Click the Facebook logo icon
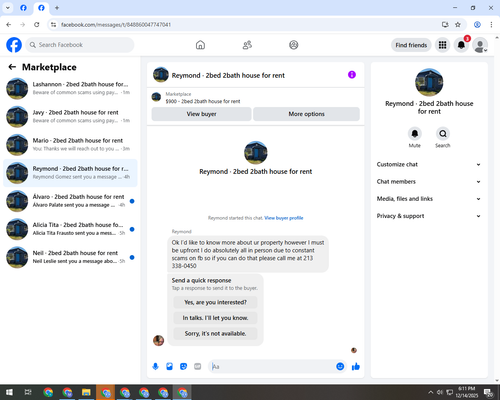The width and height of the screenshot is (500, 400). 14,45
